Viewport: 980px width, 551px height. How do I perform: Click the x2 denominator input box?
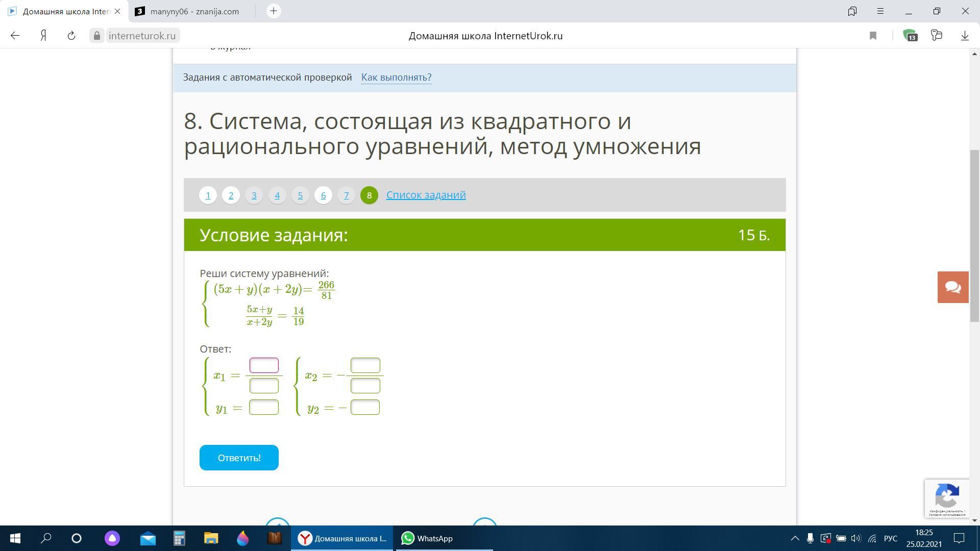click(365, 386)
